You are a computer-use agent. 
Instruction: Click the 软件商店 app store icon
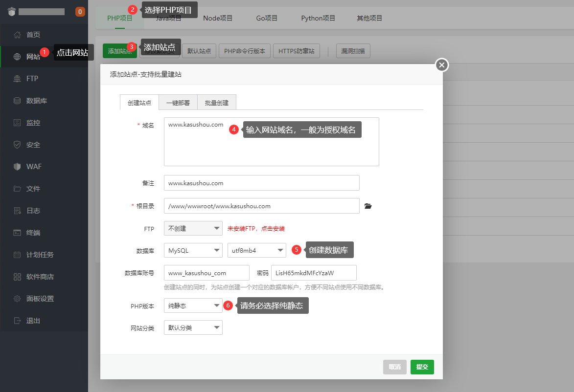[x=18, y=277]
